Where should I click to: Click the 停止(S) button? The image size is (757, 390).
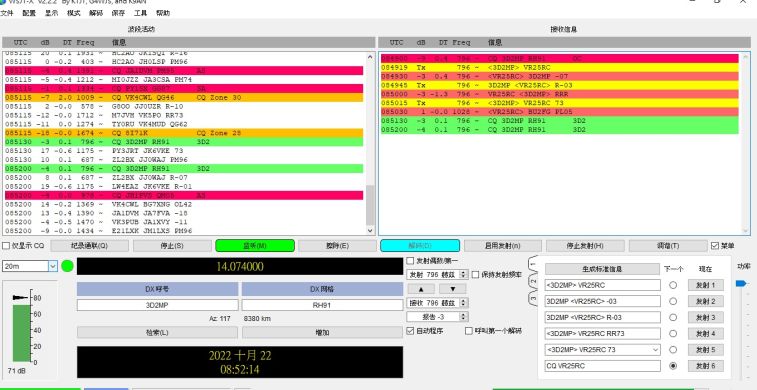click(172, 246)
